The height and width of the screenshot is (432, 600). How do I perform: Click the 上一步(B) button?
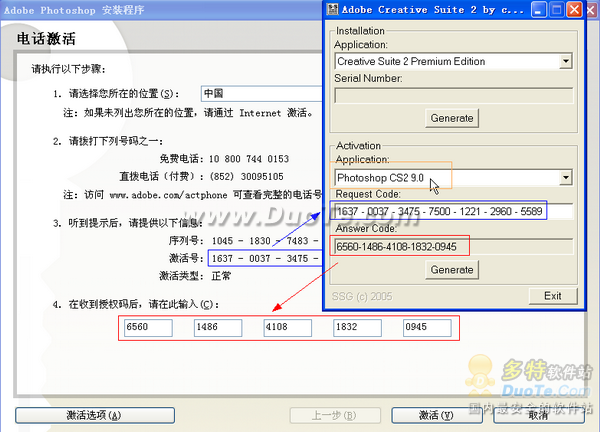[x=335, y=415]
